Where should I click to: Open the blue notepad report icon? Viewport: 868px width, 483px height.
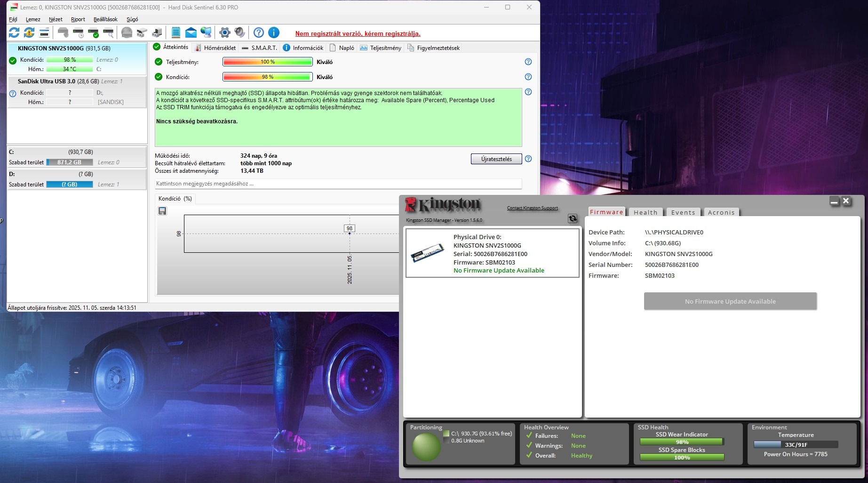tap(175, 32)
